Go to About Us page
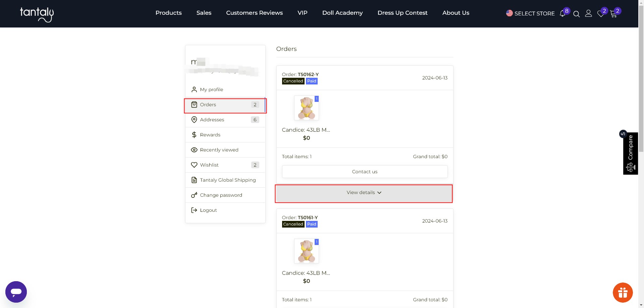 (455, 13)
